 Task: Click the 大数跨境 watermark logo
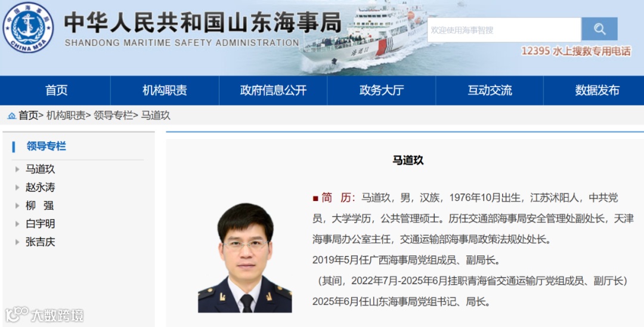[44, 315]
